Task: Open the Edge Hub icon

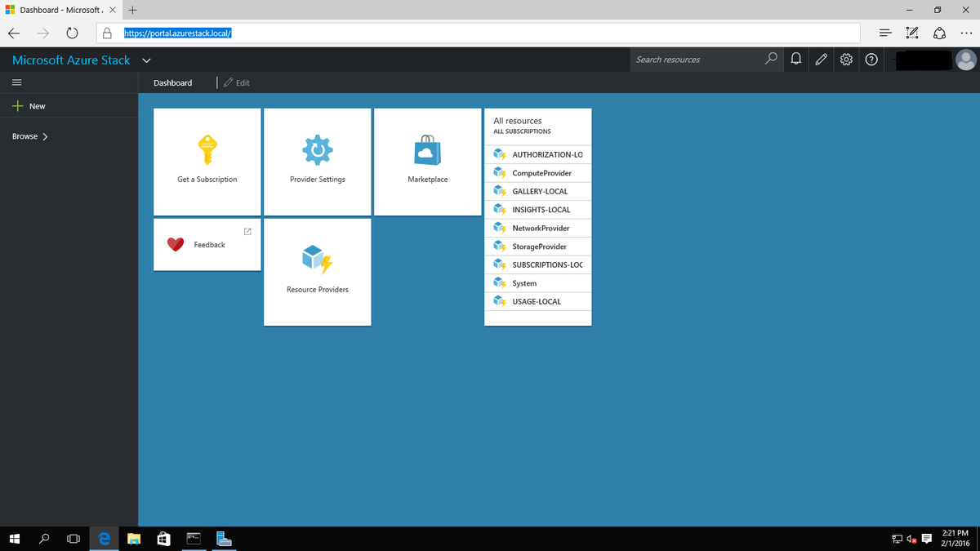Action: 885,33
